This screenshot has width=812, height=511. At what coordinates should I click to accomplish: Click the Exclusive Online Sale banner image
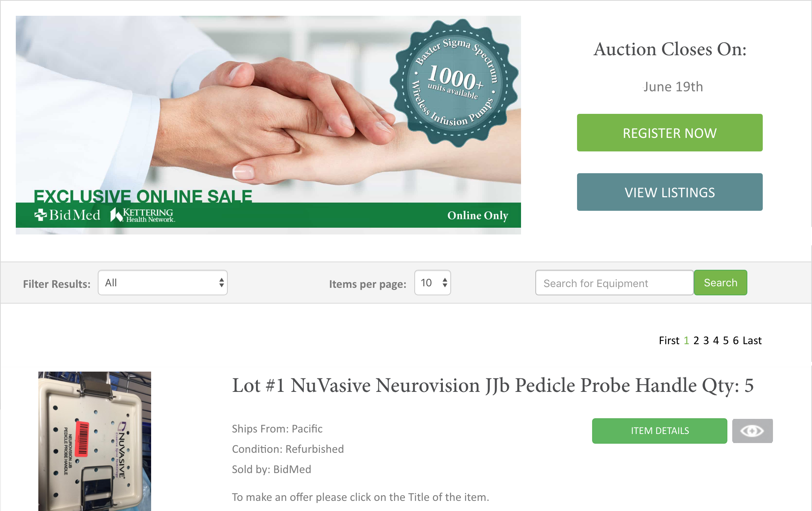(268, 125)
